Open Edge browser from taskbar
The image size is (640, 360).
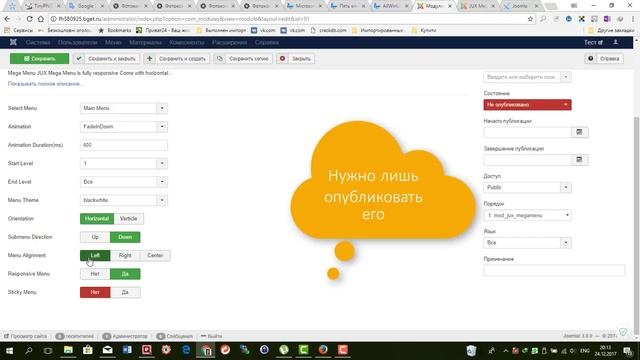coord(186,350)
